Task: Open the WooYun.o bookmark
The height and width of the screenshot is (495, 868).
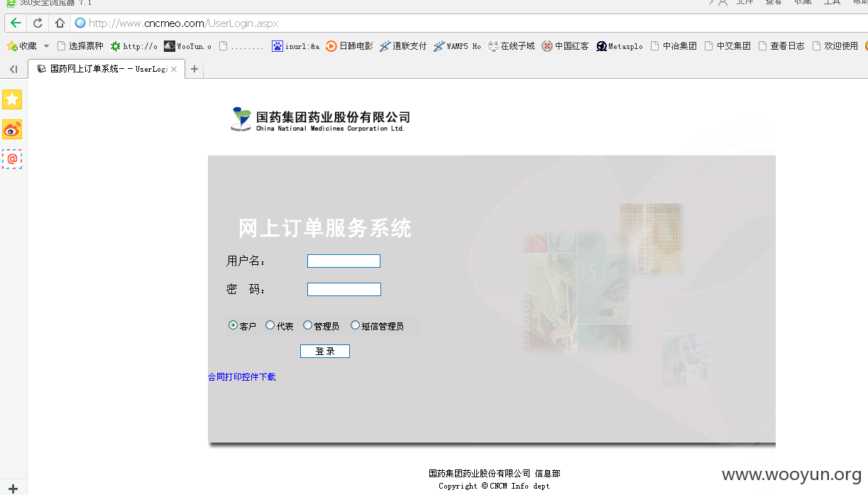Action: pos(187,46)
